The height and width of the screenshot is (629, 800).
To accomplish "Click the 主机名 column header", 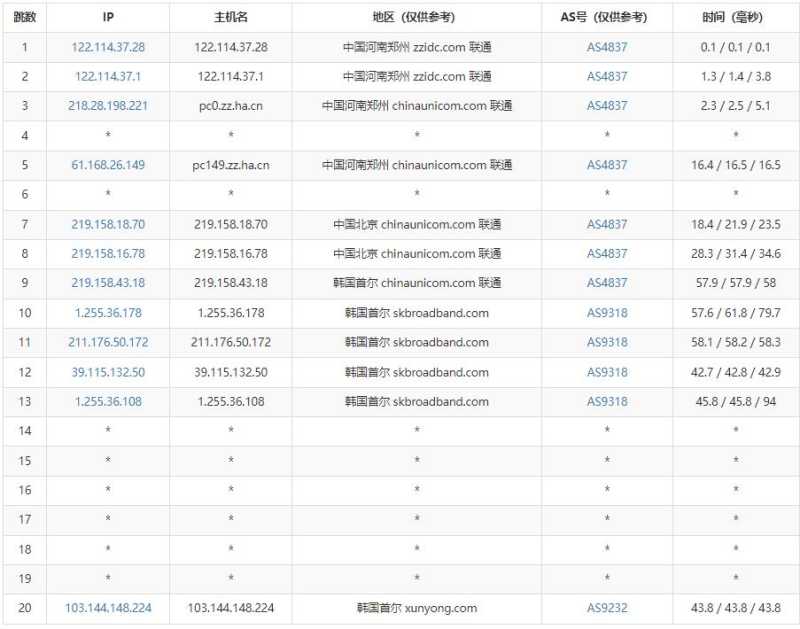I will (x=231, y=17).
